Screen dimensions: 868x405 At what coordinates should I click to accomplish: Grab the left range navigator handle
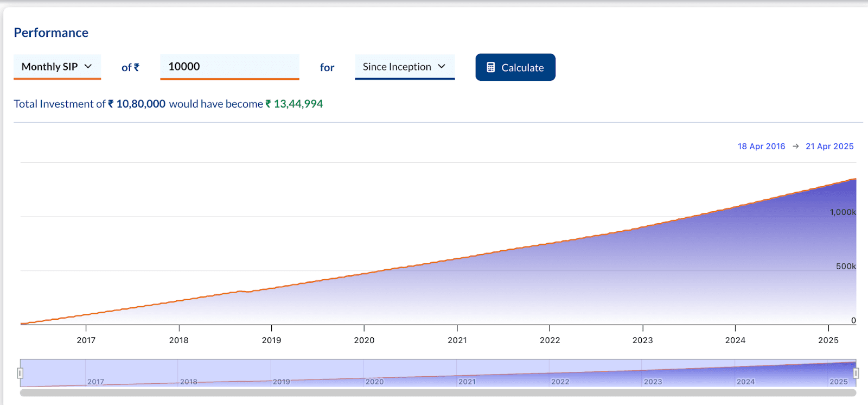(x=20, y=373)
